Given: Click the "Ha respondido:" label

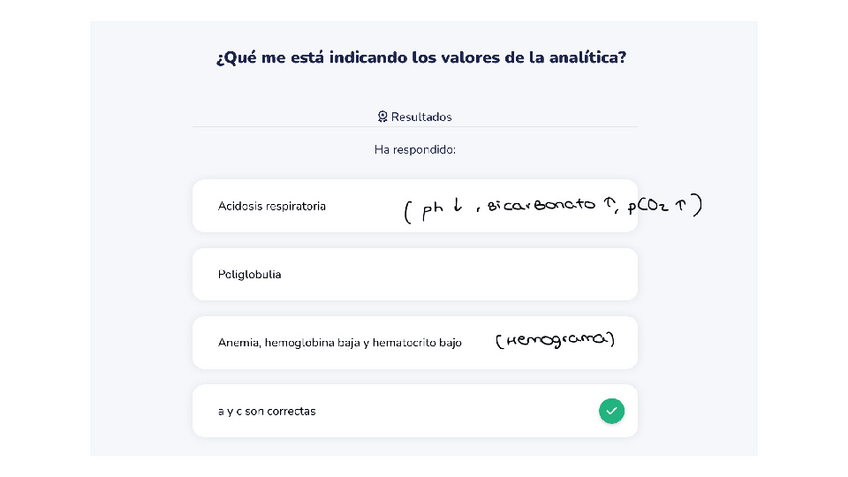Looking at the screenshot, I should 415,149.
